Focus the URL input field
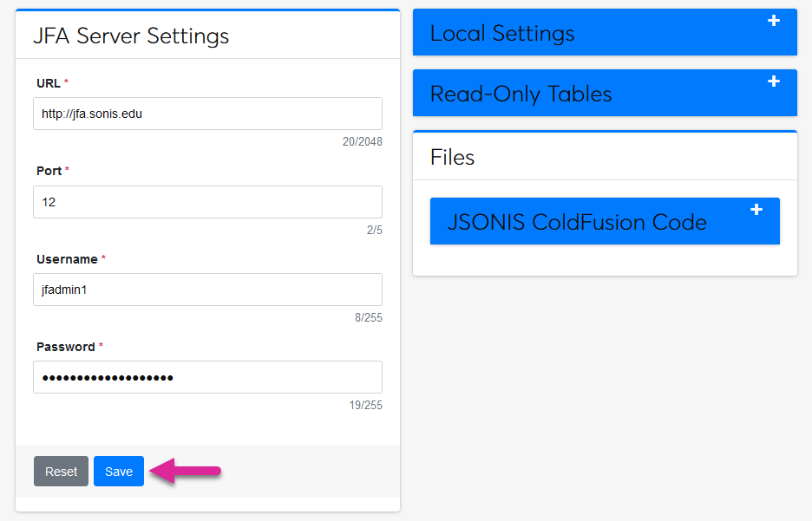 [x=207, y=114]
